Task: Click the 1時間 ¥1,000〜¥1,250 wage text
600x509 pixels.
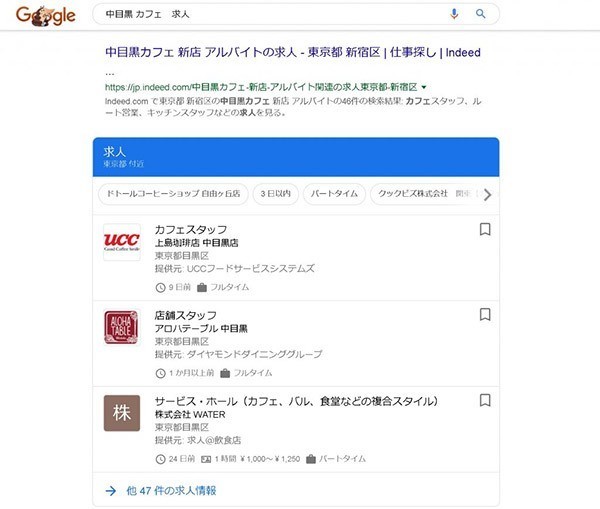Action: point(257,459)
